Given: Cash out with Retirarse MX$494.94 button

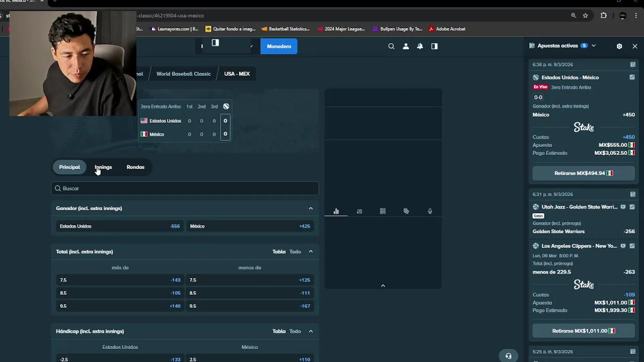Looking at the screenshot, I should tap(584, 173).
